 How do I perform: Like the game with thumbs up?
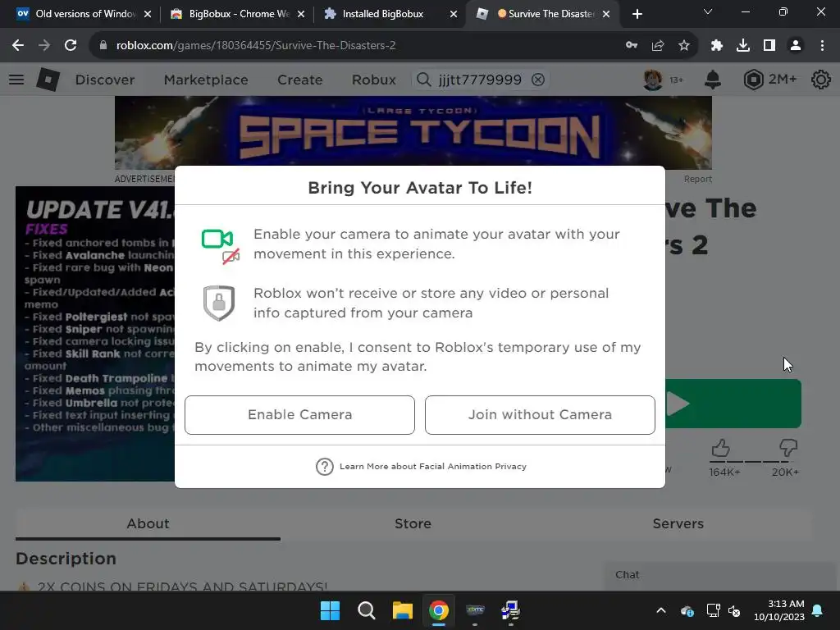click(721, 448)
